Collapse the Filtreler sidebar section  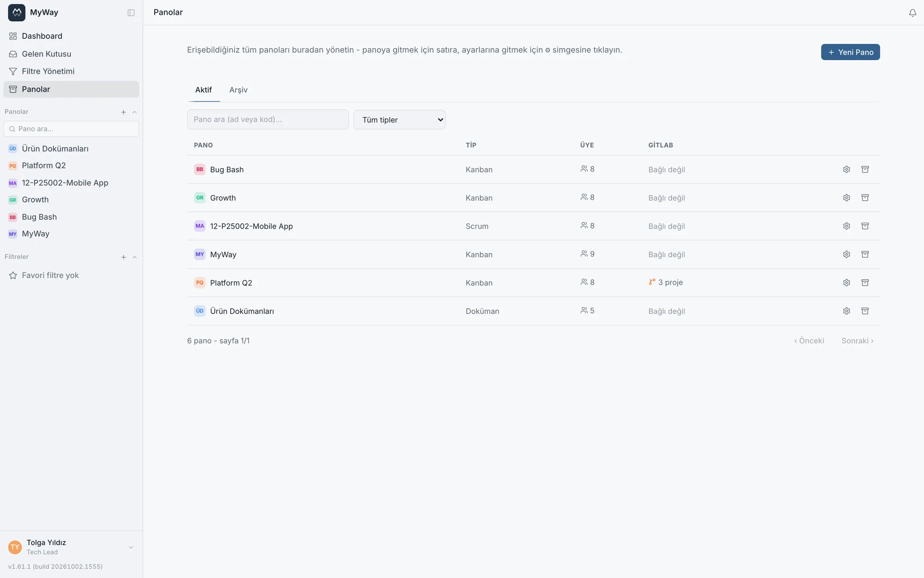pos(134,257)
